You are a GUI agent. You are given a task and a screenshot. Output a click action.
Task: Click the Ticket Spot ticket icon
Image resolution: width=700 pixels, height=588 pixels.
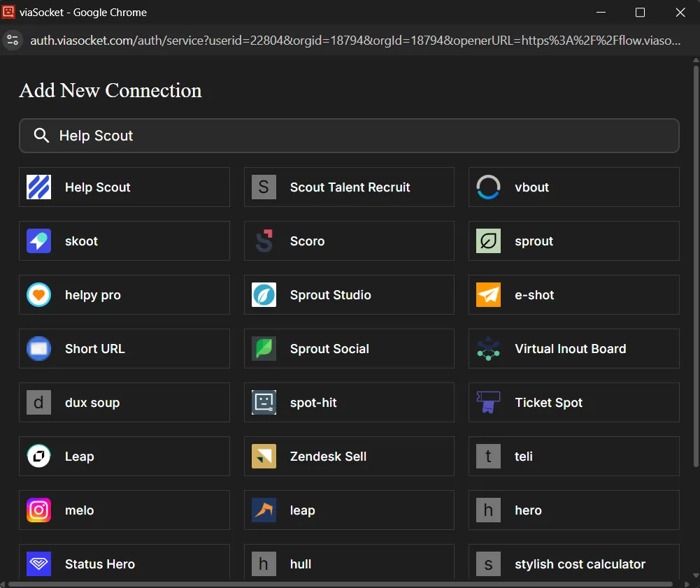pyautogui.click(x=487, y=402)
